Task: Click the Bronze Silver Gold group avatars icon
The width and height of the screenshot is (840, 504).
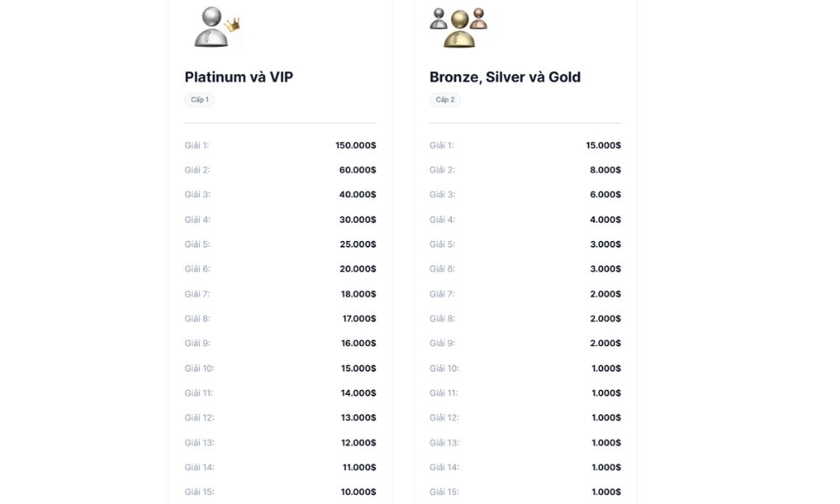Action: 459,28
